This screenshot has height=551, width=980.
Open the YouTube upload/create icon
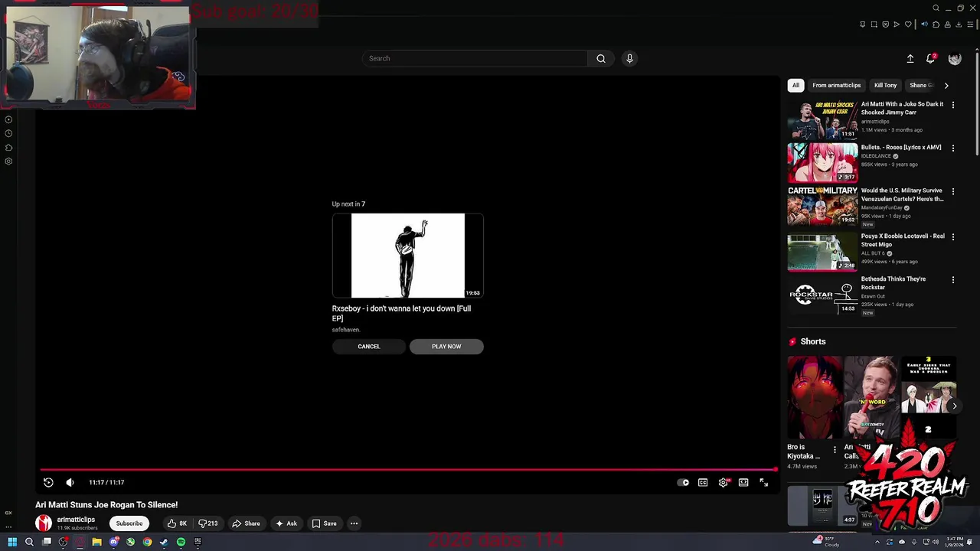(910, 58)
